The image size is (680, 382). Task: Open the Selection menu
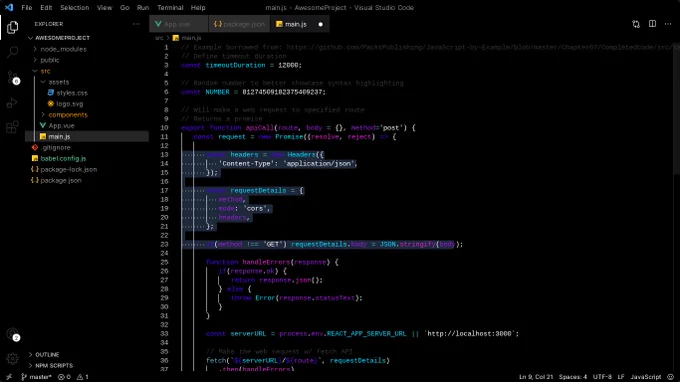[x=75, y=7]
